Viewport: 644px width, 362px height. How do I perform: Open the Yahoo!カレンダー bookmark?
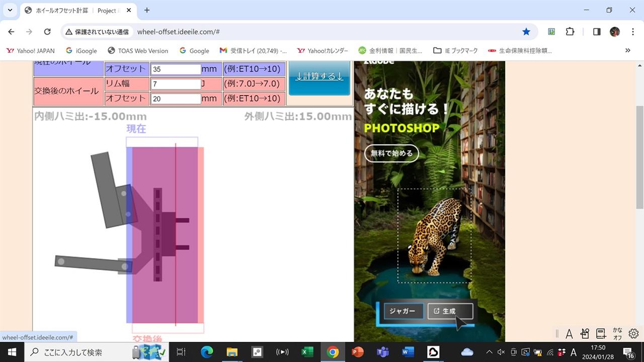[x=323, y=50]
